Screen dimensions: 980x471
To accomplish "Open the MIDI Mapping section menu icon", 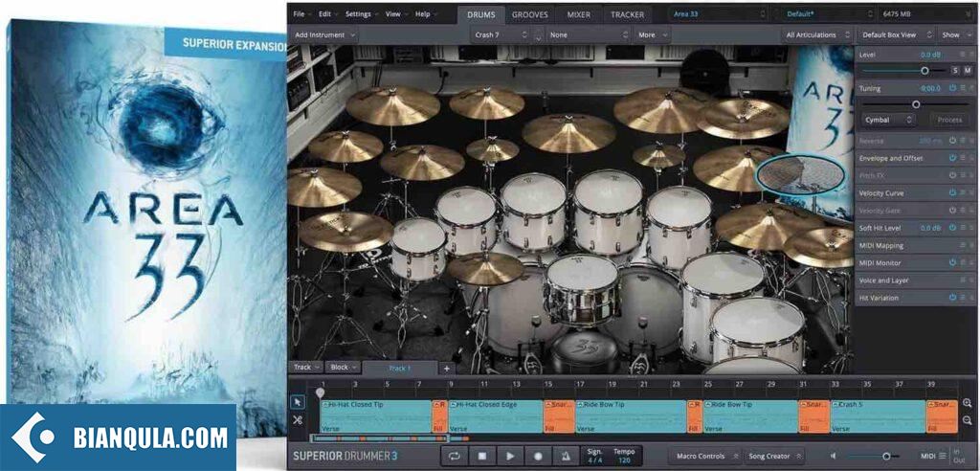I will click(x=963, y=246).
